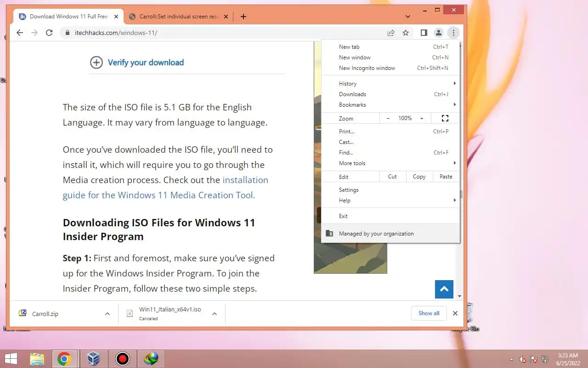588x368 pixels.
Task: Open the taskbar clock and date
Action: pos(568,359)
